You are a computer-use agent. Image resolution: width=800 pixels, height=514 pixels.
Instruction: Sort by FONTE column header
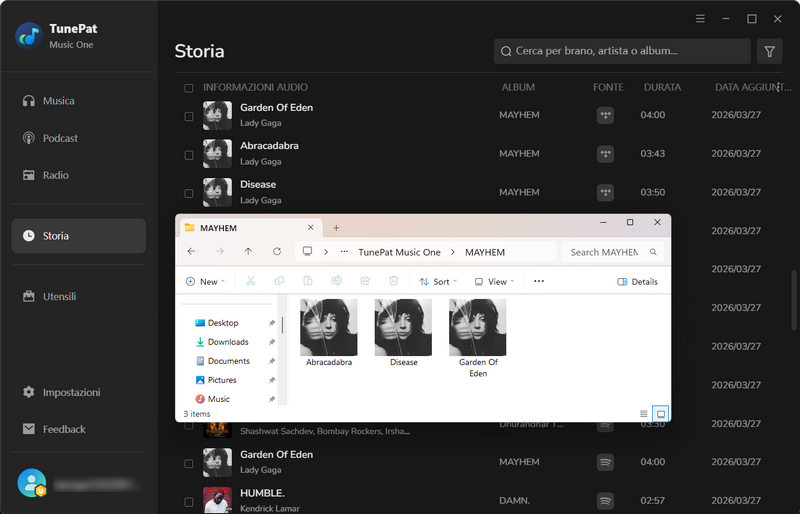[608, 87]
